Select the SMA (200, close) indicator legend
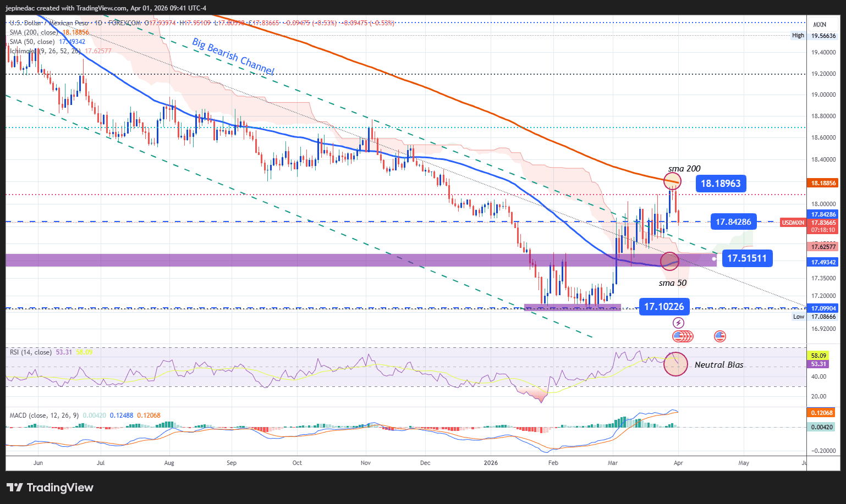Viewport: 846px width, 504px height. tap(33, 32)
